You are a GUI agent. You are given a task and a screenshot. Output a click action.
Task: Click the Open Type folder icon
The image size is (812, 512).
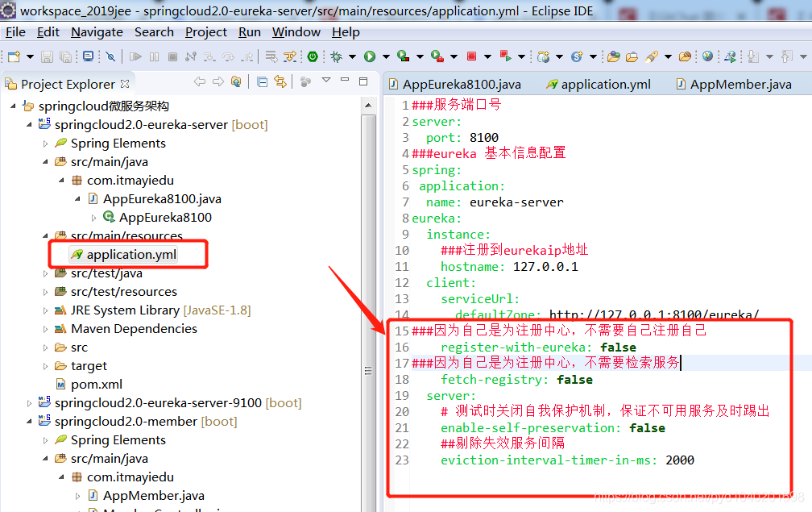coord(614,56)
